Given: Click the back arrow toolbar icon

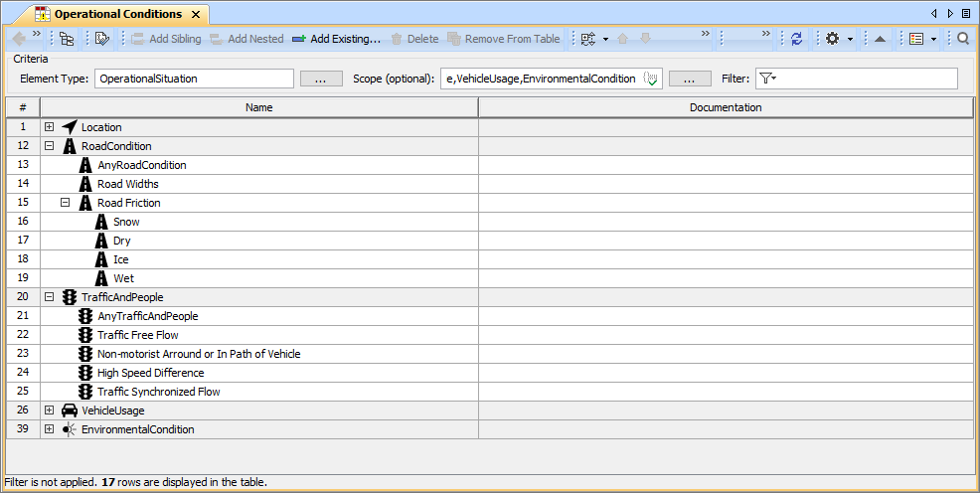Looking at the screenshot, I should (19, 39).
